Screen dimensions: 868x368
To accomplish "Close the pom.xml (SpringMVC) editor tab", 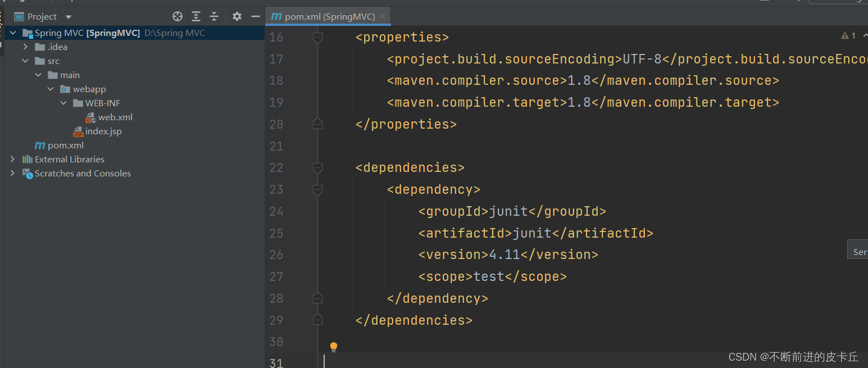I will tap(383, 16).
